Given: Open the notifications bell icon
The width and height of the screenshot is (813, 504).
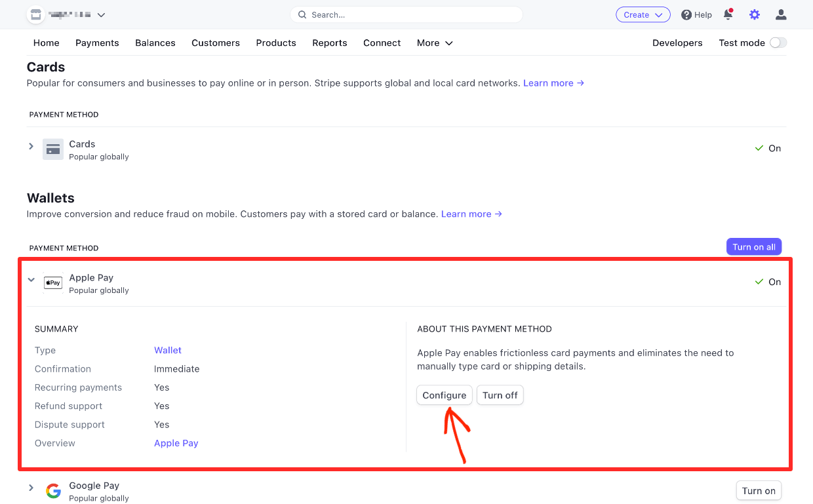Looking at the screenshot, I should pyautogui.click(x=728, y=14).
